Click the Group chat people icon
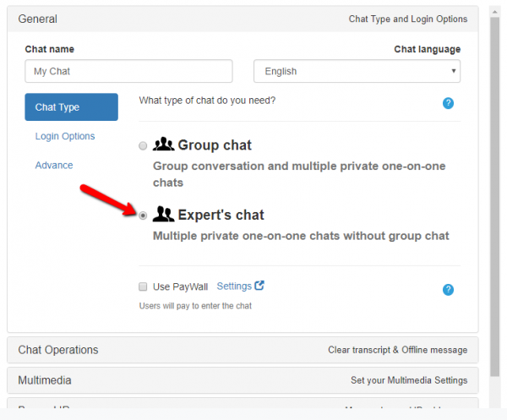507x420 pixels. [163, 145]
